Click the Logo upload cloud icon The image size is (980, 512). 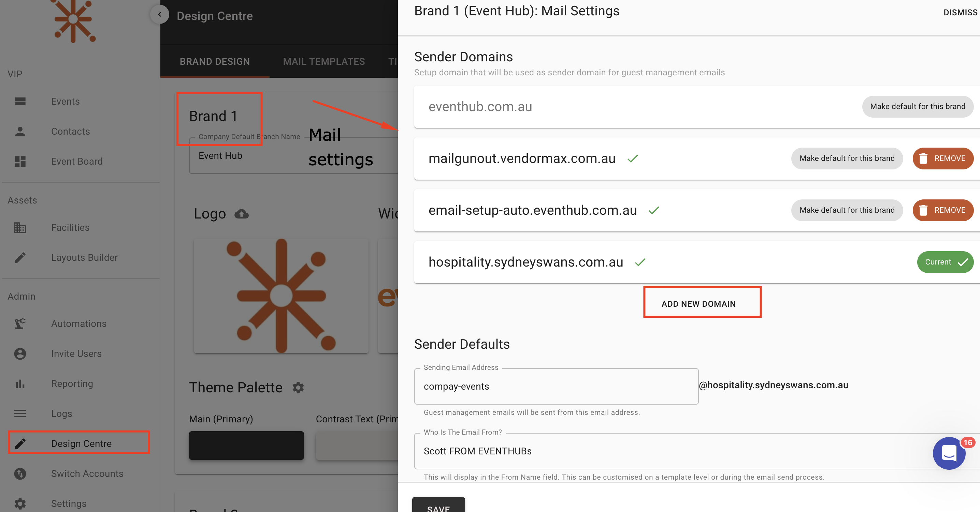coord(241,214)
